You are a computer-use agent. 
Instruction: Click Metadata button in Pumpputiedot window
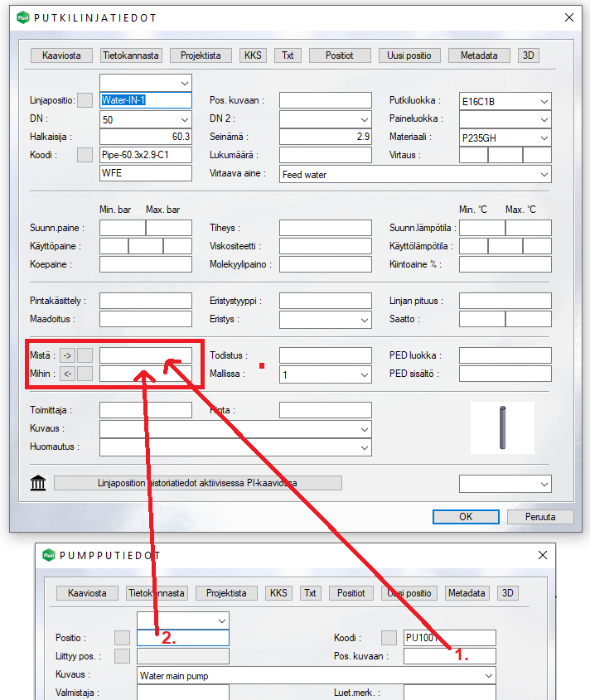click(x=467, y=593)
